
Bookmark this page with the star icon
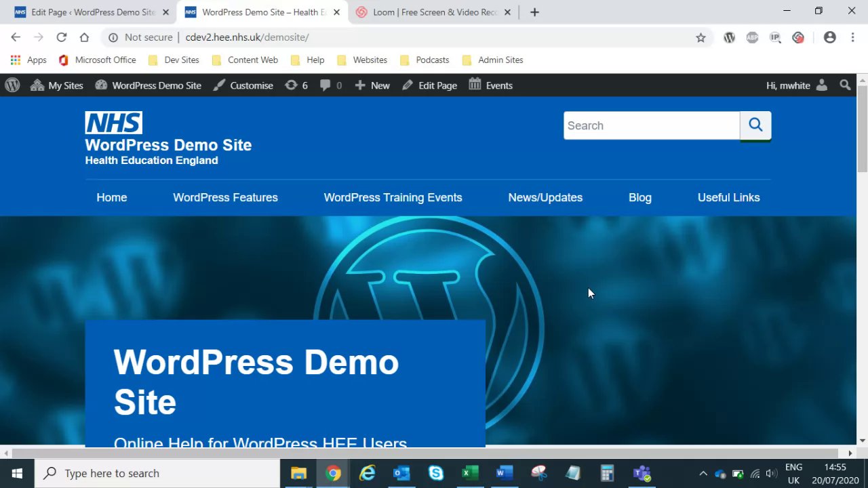[x=701, y=37]
